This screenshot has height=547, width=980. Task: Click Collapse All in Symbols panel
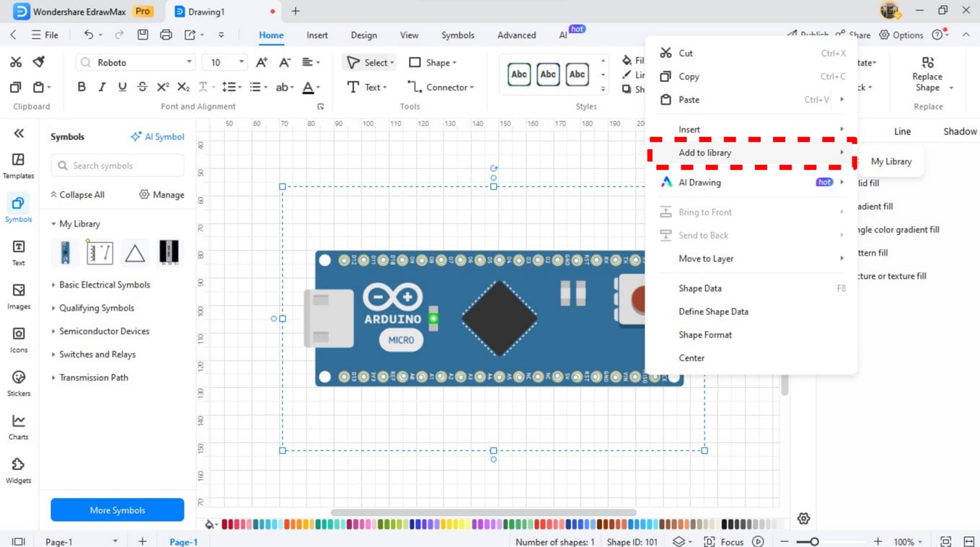pos(77,195)
